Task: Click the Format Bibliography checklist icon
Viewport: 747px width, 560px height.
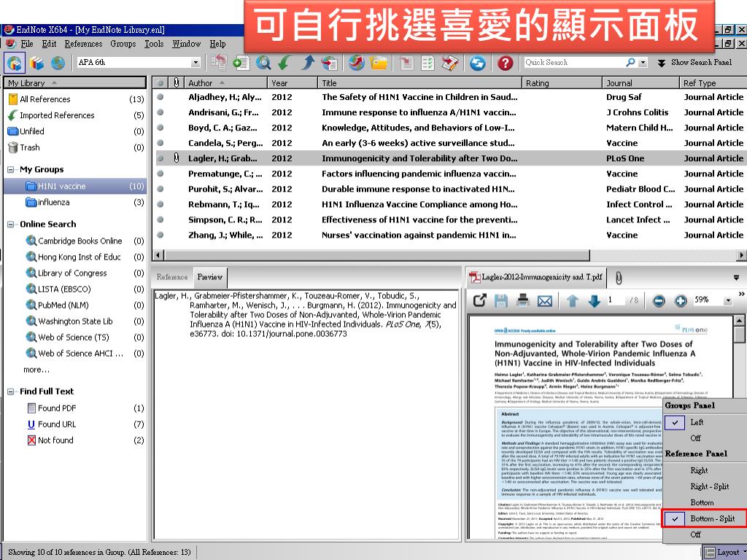Action: click(427, 63)
